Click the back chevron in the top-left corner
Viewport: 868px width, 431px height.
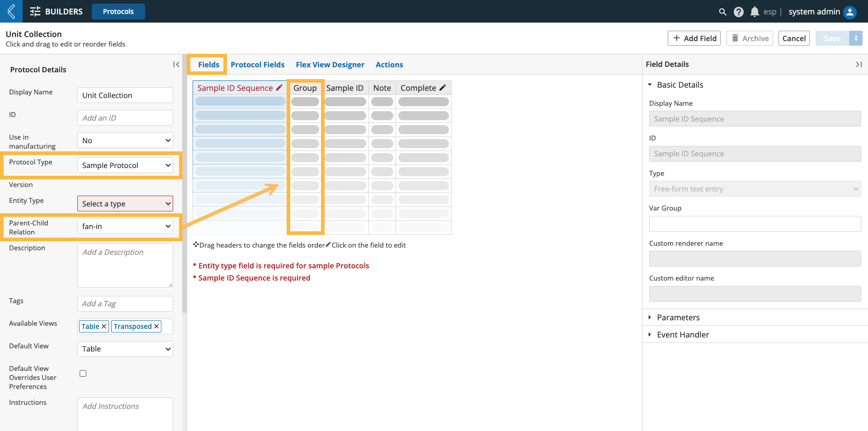(x=11, y=11)
